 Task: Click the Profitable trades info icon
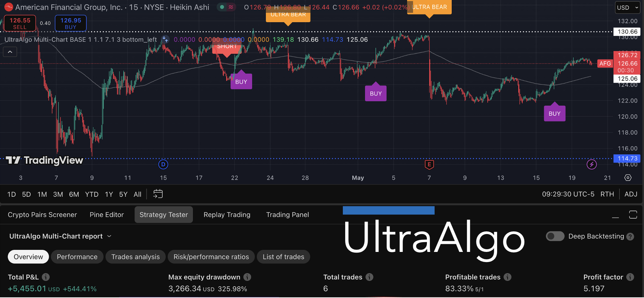click(508, 277)
